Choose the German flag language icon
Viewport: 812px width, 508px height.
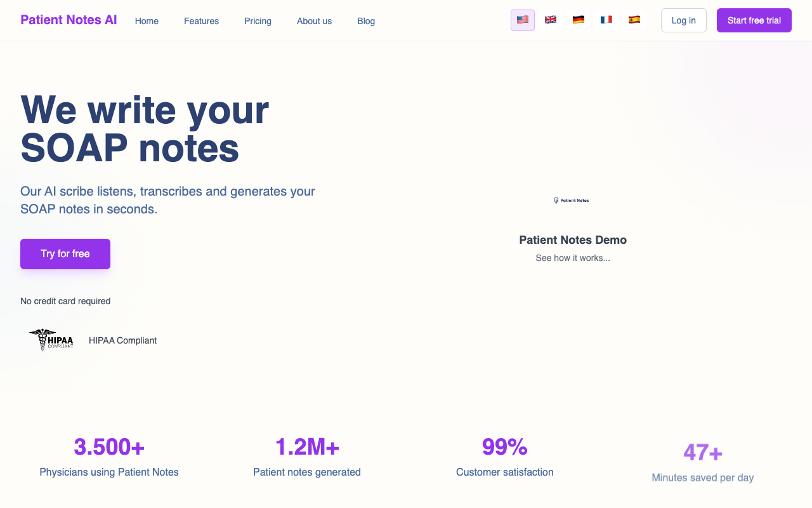pyautogui.click(x=579, y=20)
